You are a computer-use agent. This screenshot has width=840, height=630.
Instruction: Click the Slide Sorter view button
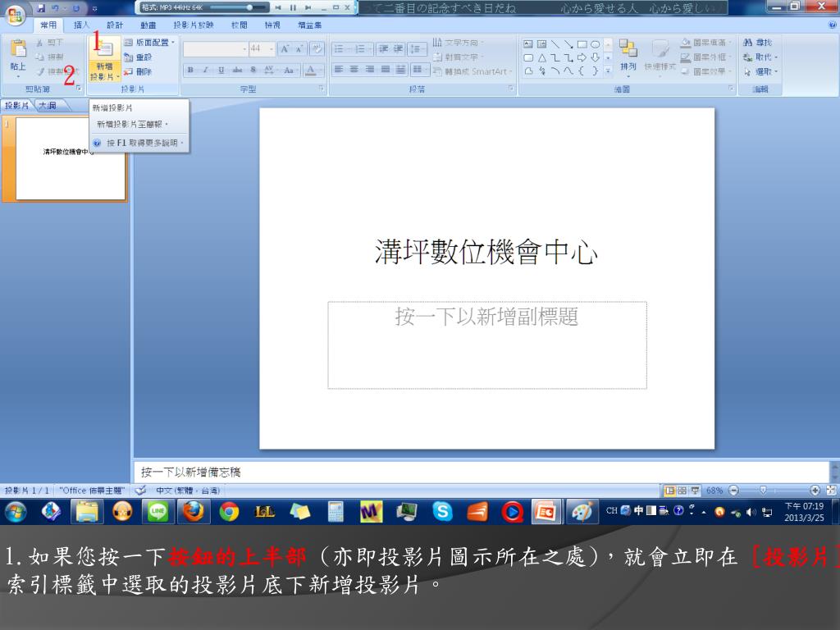pos(682,491)
